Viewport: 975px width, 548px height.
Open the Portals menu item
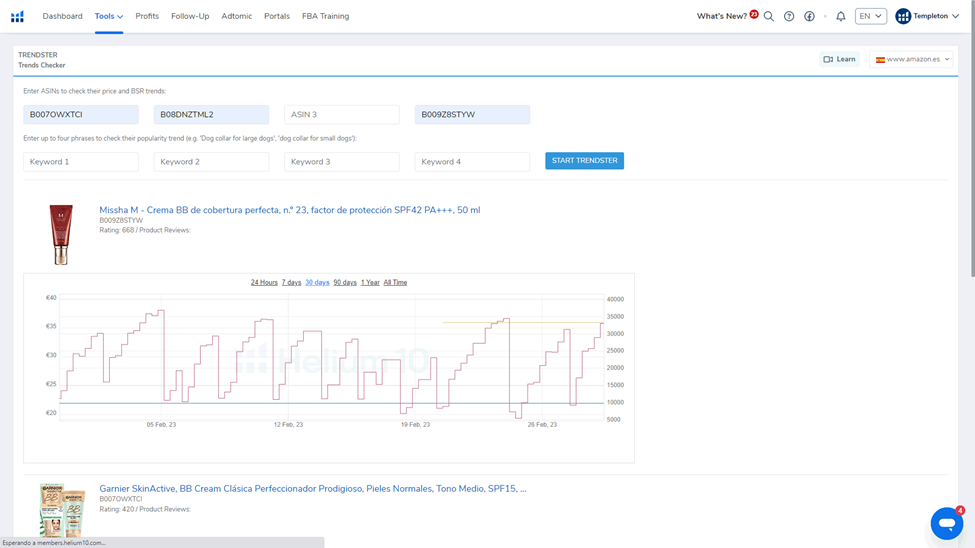click(x=277, y=16)
